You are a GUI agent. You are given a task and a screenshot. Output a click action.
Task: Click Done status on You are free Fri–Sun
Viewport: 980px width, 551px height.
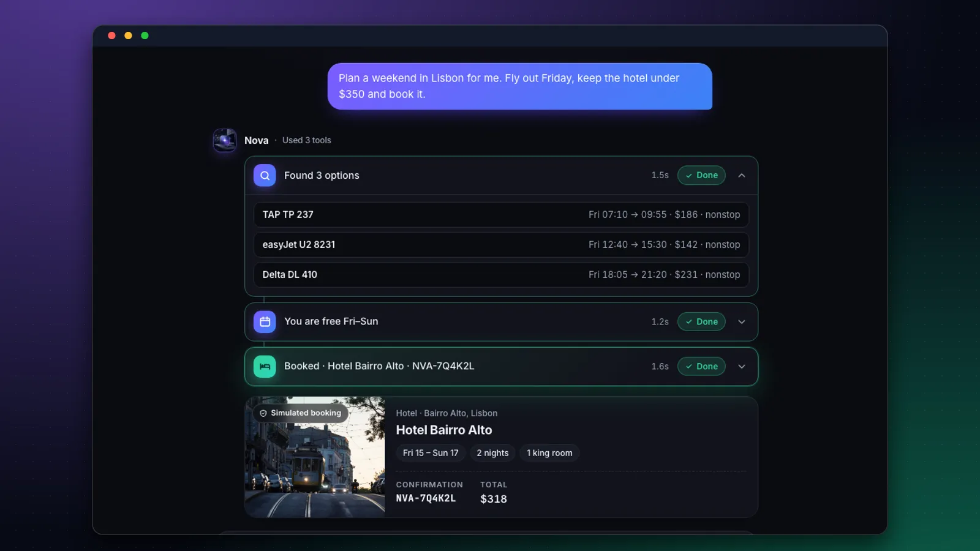[x=701, y=321]
